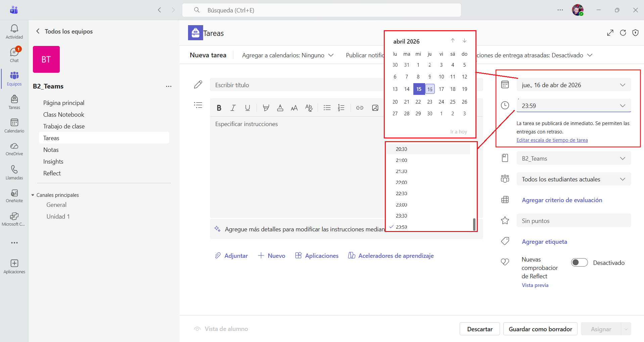
Task: Open OneNote in the sidebar
Action: [14, 196]
